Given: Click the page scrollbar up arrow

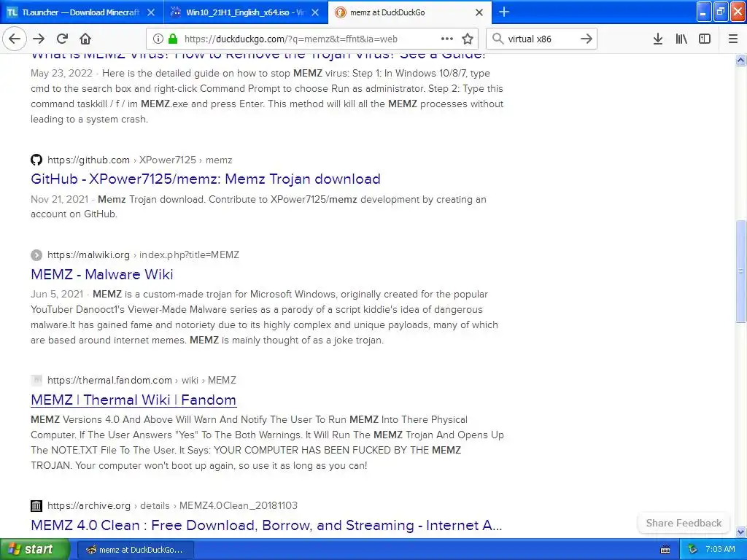Looking at the screenshot, I should pos(740,60).
